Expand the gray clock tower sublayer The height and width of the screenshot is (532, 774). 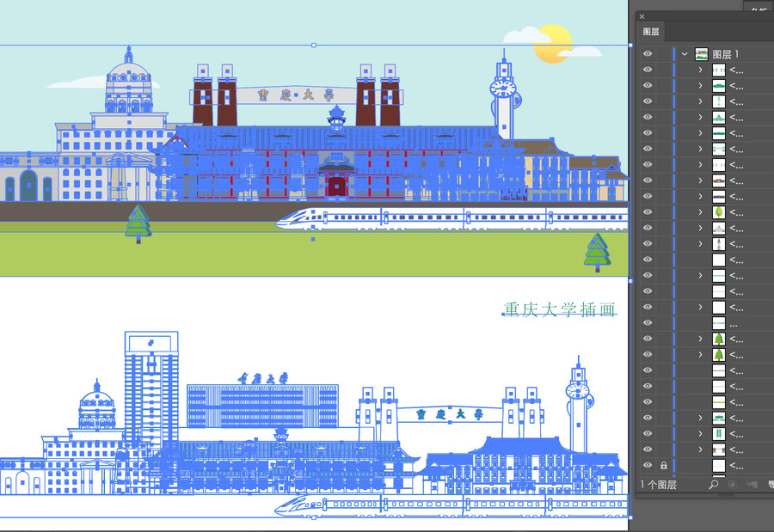coord(700,244)
